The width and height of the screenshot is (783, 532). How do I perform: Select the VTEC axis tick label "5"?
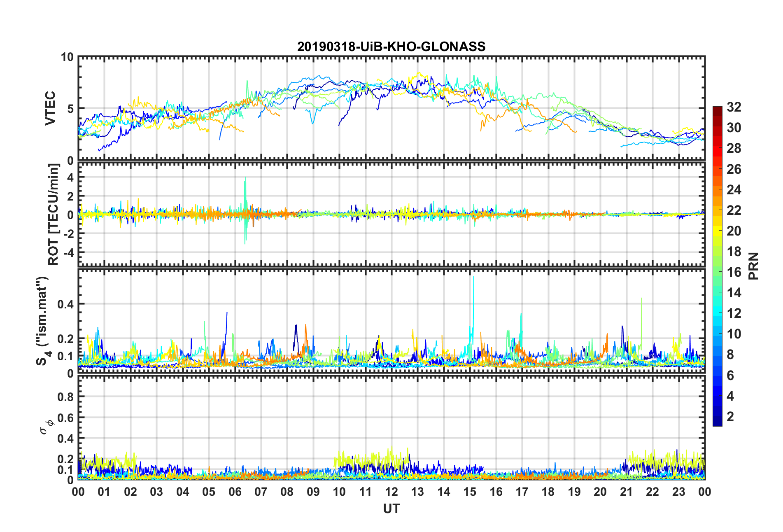70,109
